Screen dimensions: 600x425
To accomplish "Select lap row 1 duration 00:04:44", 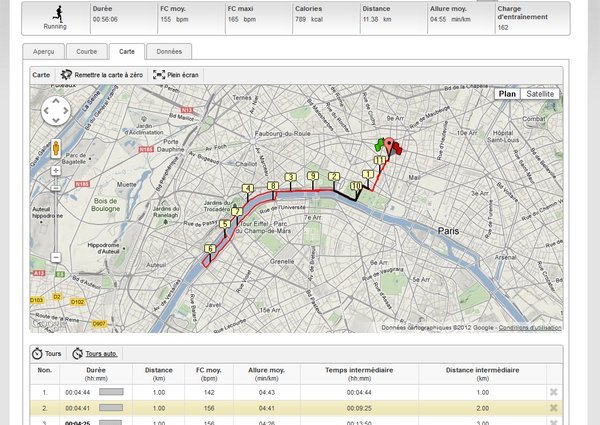I will 77,392.
